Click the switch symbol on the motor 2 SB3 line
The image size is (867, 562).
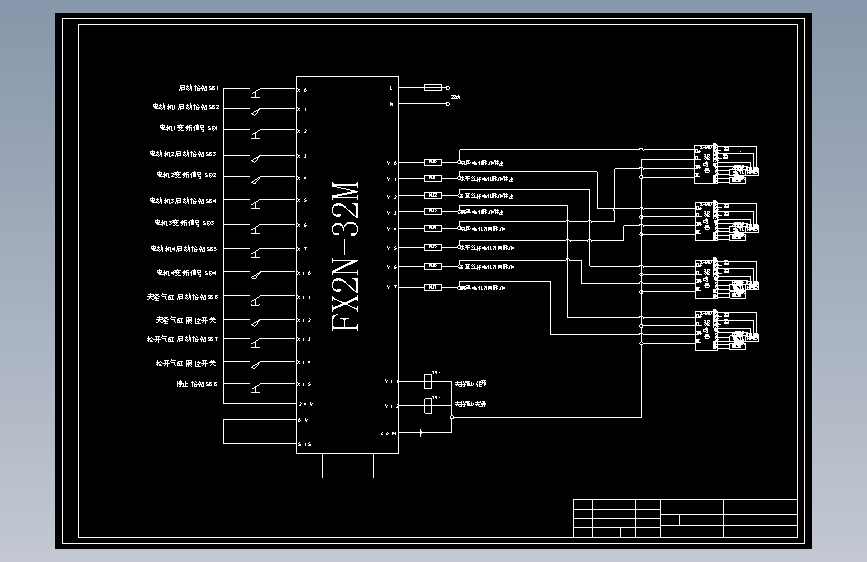click(x=256, y=159)
